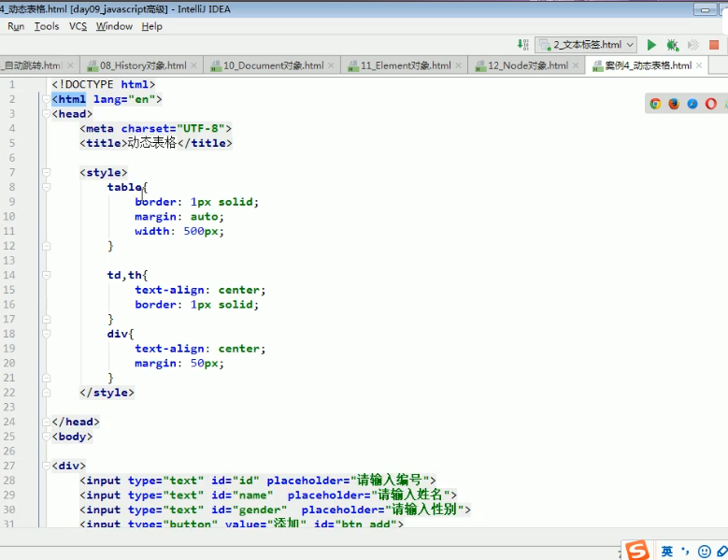Collapse the td,th rule fold on line 14
This screenshot has width=728, height=560.
(46, 275)
